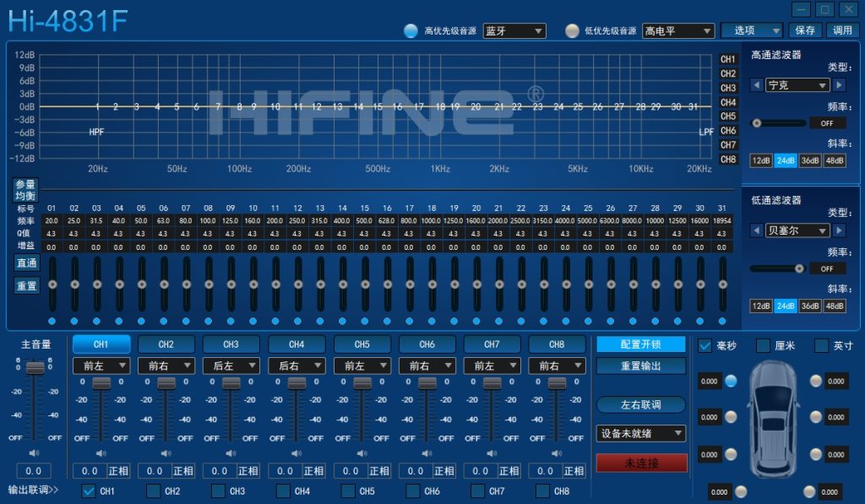This screenshot has width=865, height=504.
Task: Click the 配置开锁 unlock configuration button
Action: (x=640, y=344)
